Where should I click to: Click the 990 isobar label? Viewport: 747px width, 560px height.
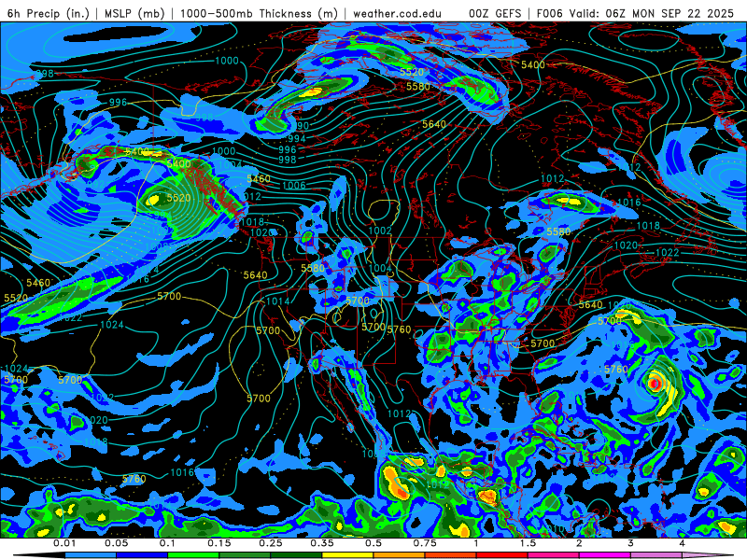(300, 126)
